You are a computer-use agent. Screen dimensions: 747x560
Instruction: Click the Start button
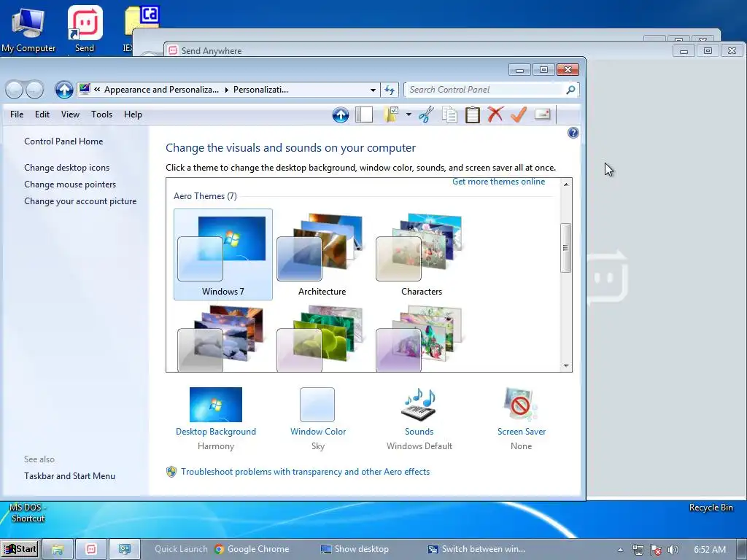click(x=20, y=549)
